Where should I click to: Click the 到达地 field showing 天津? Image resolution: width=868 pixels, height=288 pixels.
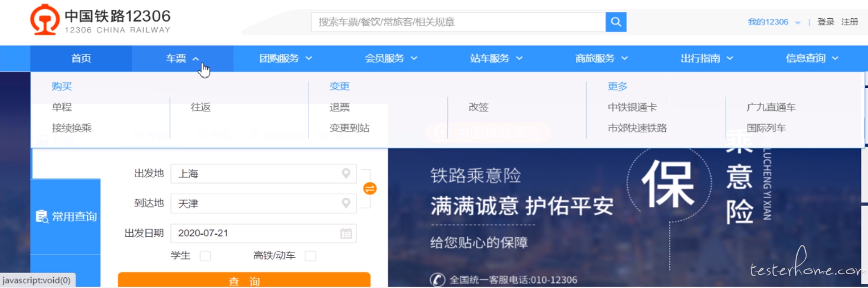click(263, 203)
